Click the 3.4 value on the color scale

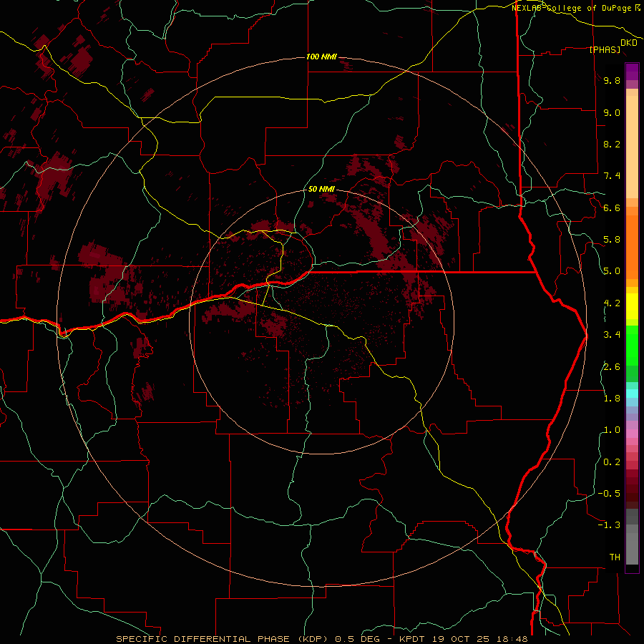[x=612, y=335]
